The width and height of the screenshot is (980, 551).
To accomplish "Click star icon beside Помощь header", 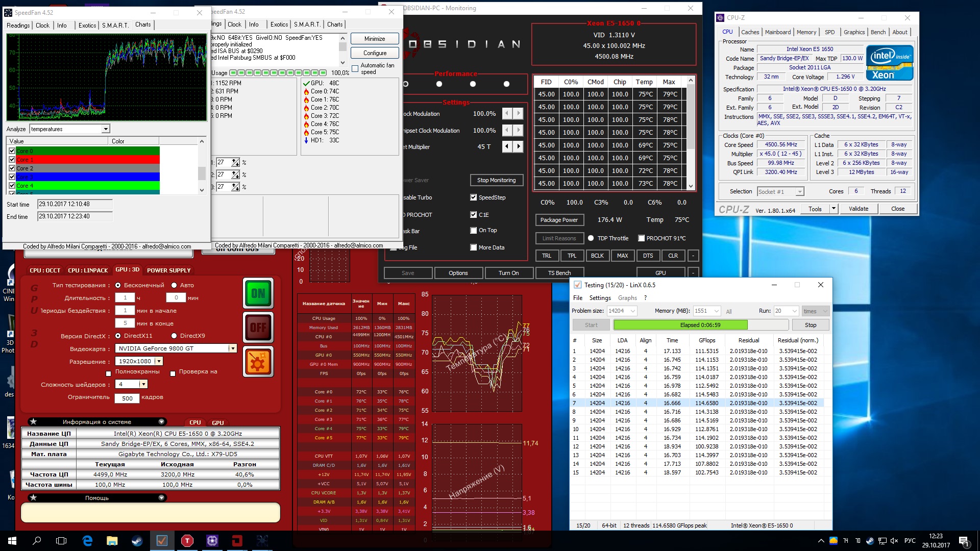I will point(33,497).
